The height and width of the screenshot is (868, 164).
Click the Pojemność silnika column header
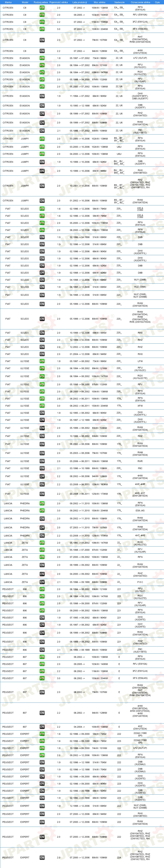(59, 2)
